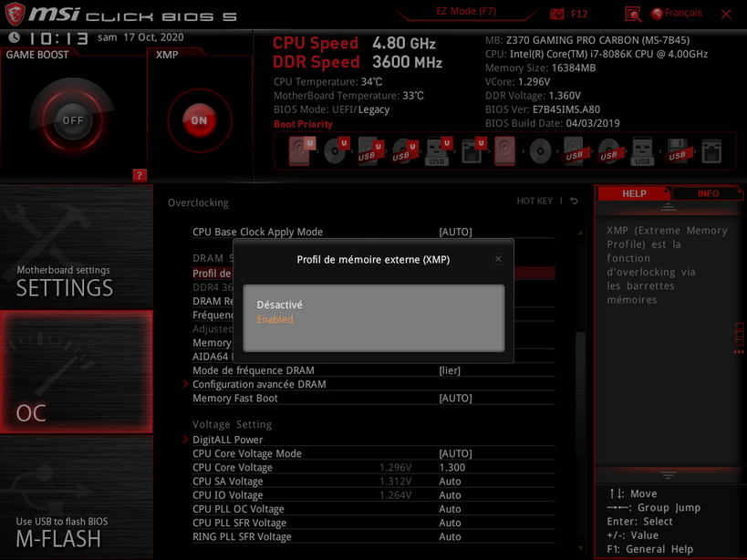Click the CPU Core Voltage 1.300 value field
This screenshot has width=747, height=560.
click(451, 467)
